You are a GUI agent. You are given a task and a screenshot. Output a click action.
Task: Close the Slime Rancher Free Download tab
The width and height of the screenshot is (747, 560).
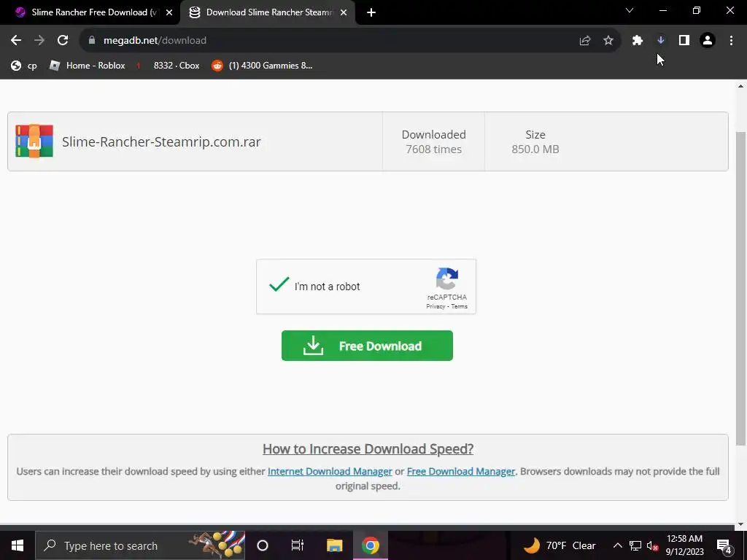[x=169, y=12]
